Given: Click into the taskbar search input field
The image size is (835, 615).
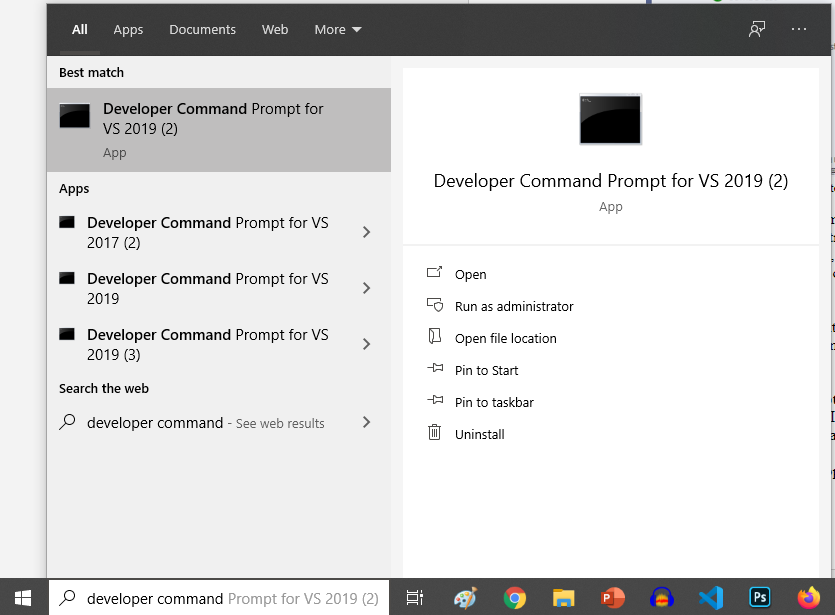Looking at the screenshot, I should 219,598.
